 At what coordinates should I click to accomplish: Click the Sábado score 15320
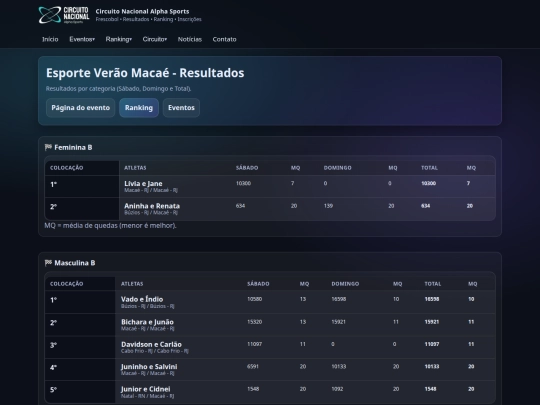(x=255, y=322)
